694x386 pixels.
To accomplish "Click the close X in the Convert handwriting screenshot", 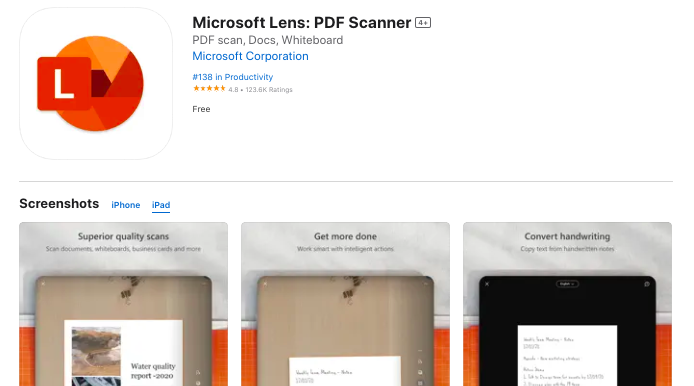I will [x=487, y=284].
